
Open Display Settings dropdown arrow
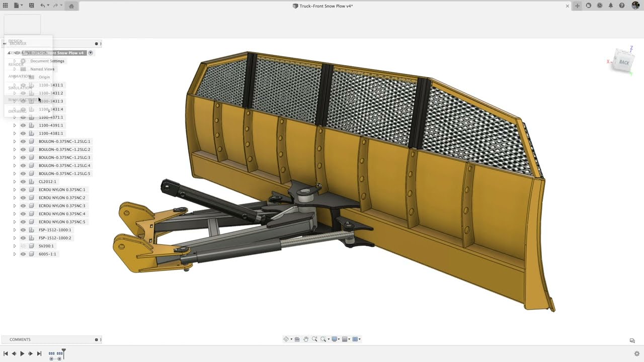340,339
